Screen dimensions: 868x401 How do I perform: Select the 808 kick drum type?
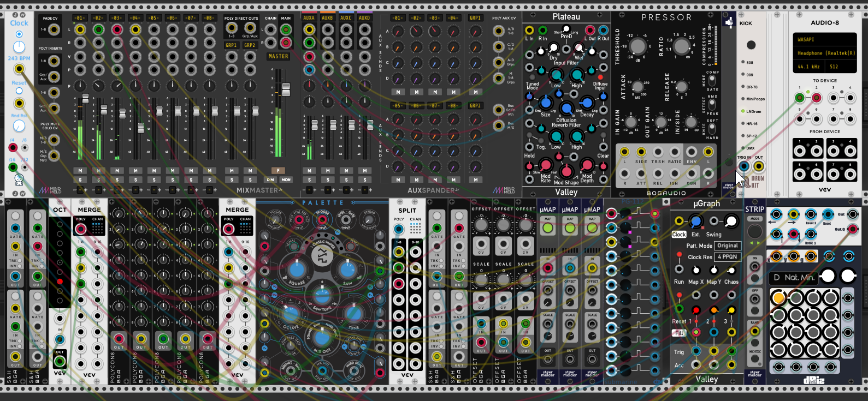click(x=743, y=62)
